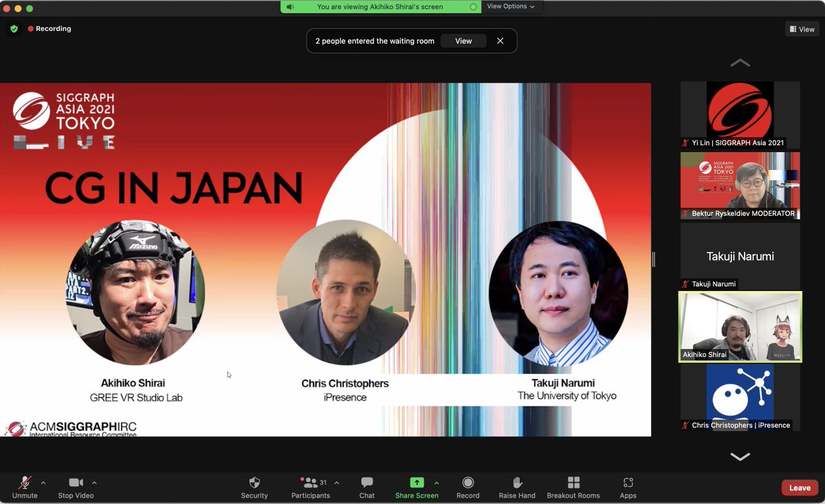825x504 pixels.
Task: Click the "You are viewing Akihiko Shirai's screen" banner
Action: [x=379, y=7]
